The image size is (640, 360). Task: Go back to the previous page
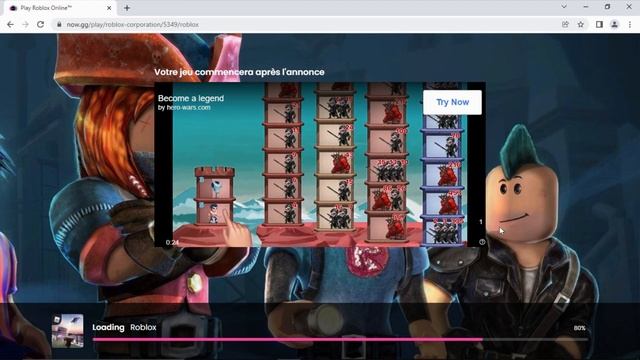tap(11, 24)
